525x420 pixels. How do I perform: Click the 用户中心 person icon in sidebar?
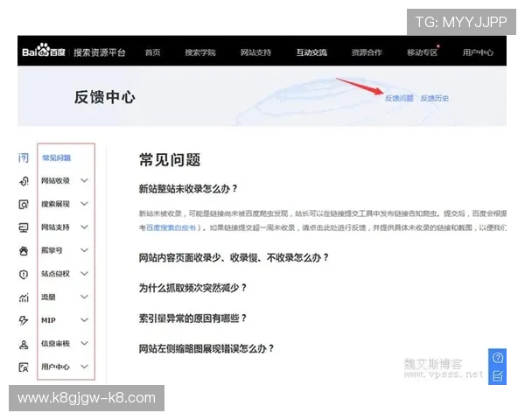click(24, 367)
